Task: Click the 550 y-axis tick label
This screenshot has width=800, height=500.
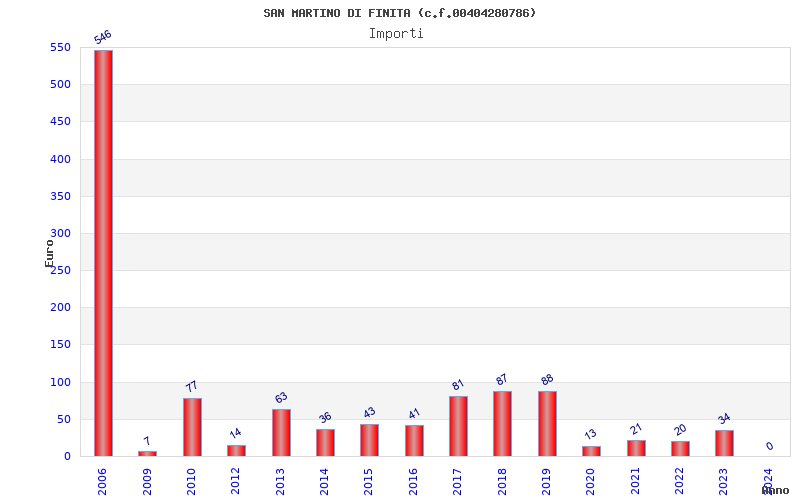Action: point(60,47)
